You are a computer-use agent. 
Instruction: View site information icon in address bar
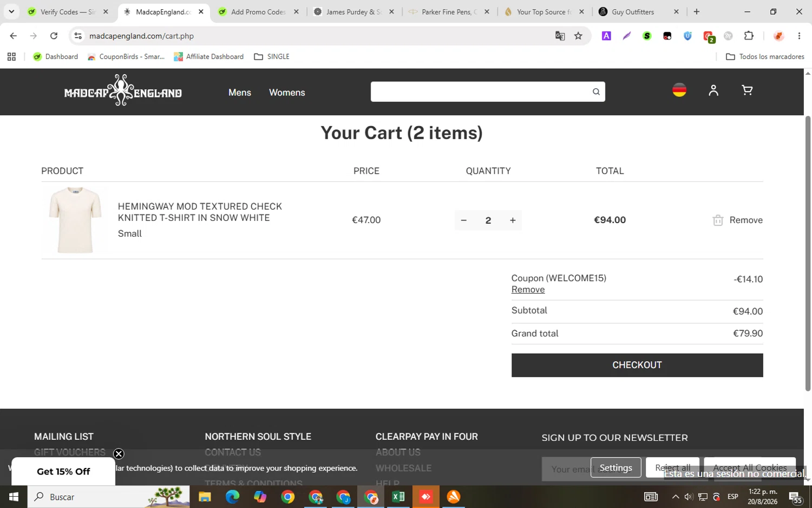78,36
